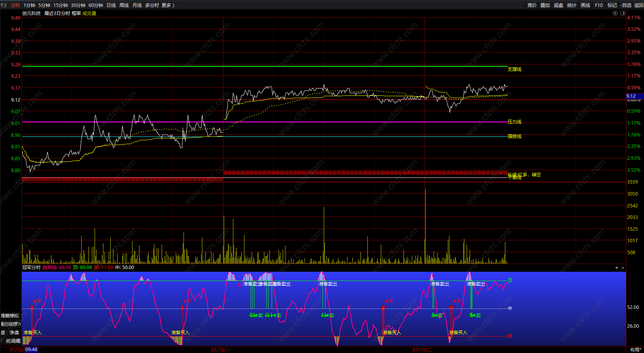Click the 顶: 89.00 value
Image resolution: width=644 pixels, height=353 pixels.
point(82,268)
